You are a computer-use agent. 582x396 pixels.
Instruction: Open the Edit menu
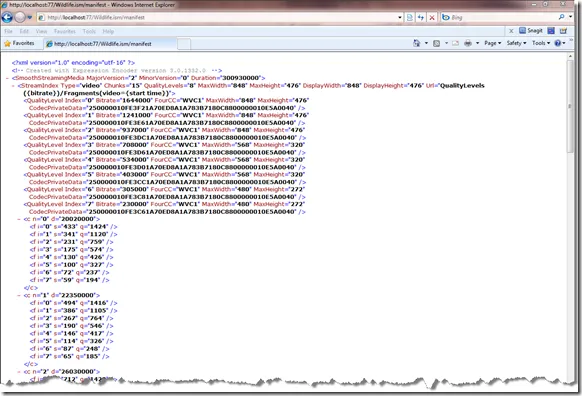pos(24,32)
